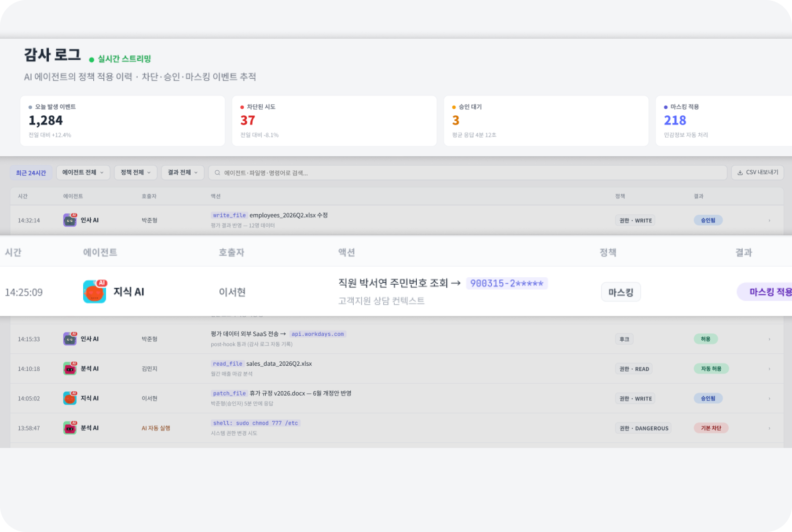Click the 액션 column header in highlighted strip
This screenshot has width=792, height=532.
pos(347,253)
